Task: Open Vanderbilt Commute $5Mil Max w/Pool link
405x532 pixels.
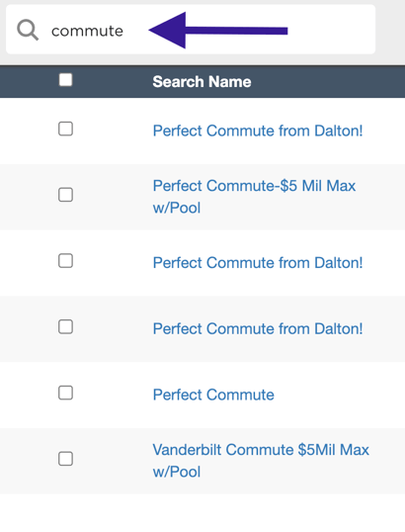Action: point(261,461)
